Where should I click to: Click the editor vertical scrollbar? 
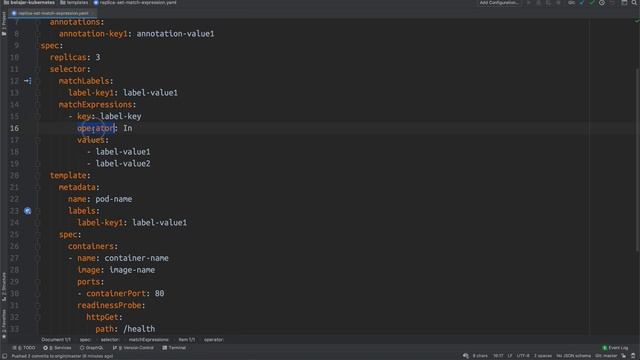[637, 159]
